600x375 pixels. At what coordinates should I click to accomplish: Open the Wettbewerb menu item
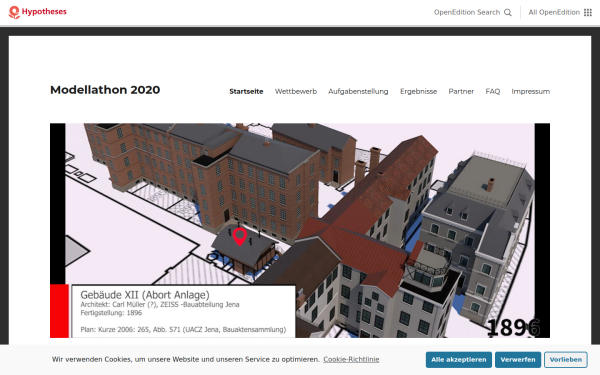click(x=296, y=91)
